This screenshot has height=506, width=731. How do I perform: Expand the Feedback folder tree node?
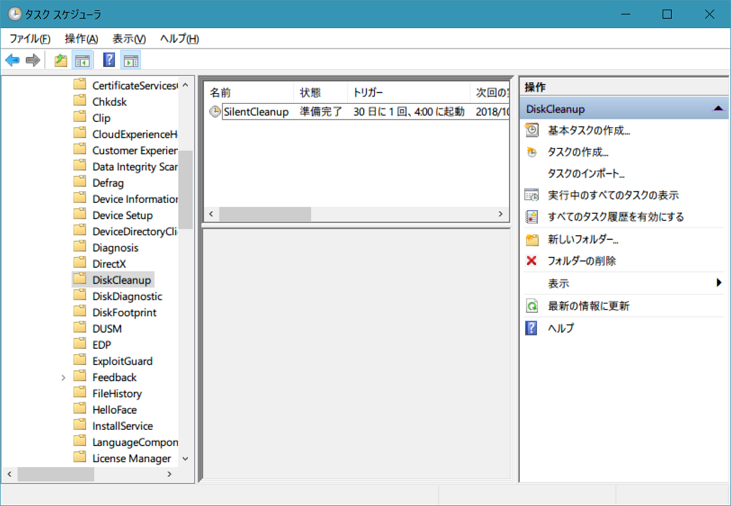[x=63, y=377]
